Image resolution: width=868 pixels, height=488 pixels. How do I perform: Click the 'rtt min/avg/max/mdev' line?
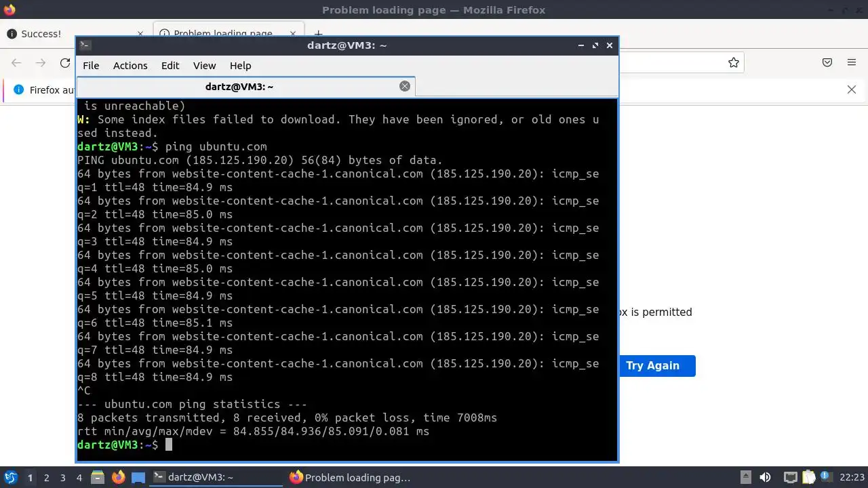254,431
